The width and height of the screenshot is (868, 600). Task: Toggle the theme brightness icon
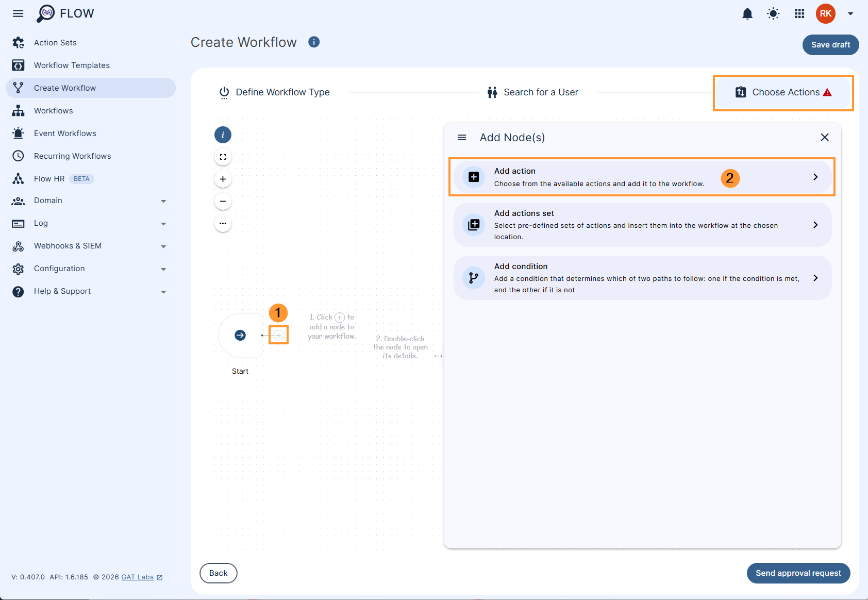pyautogui.click(x=773, y=14)
